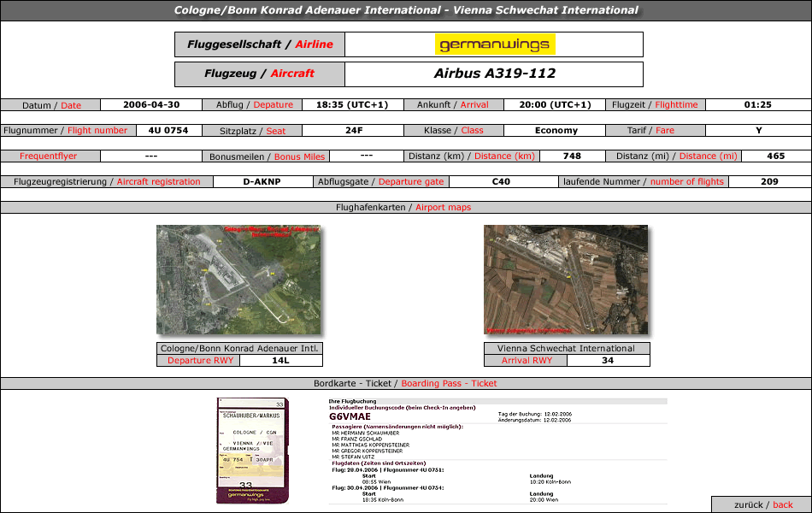Select distance in miles value 465
This screenshot has width=812, height=513.
[776, 156]
